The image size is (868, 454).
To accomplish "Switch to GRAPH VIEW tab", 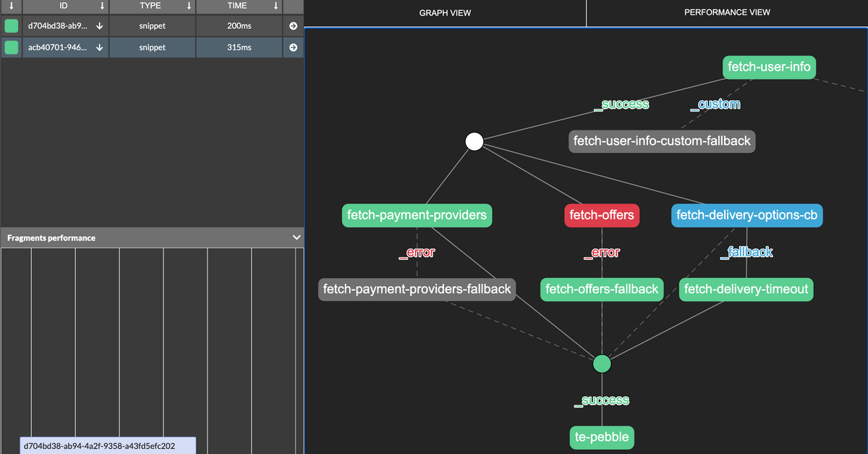I will (446, 12).
